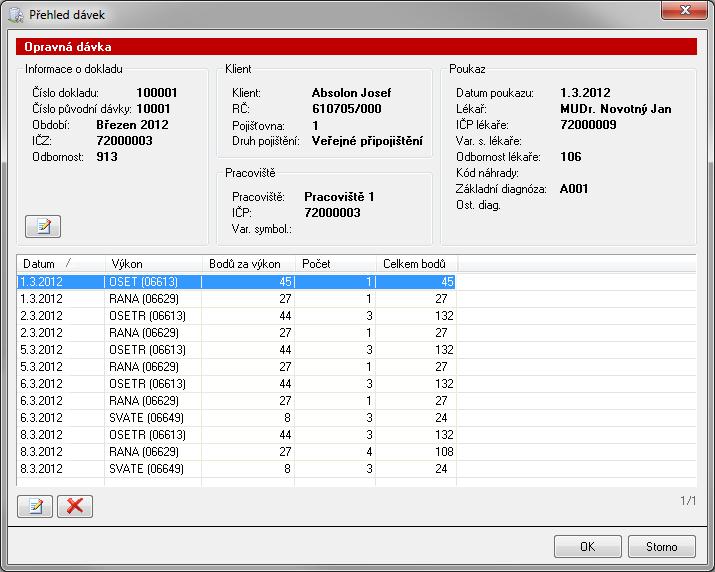715x572 pixels.
Task: Click the Odbornost value 913
Action: pos(107,156)
